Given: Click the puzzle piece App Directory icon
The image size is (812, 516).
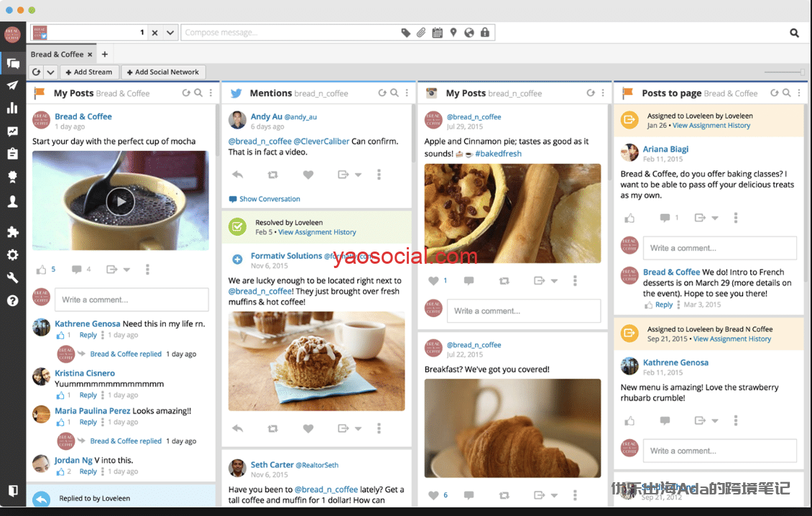Looking at the screenshot, I should coord(12,232).
